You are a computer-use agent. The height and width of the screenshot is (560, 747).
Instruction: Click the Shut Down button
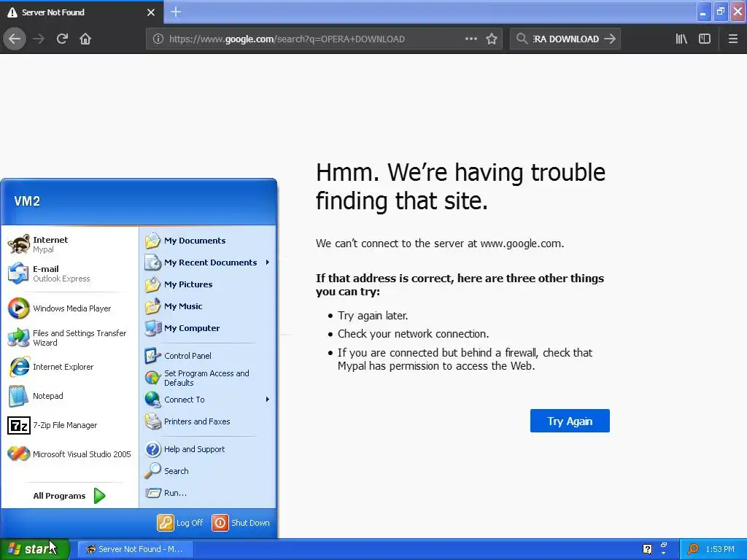click(241, 523)
